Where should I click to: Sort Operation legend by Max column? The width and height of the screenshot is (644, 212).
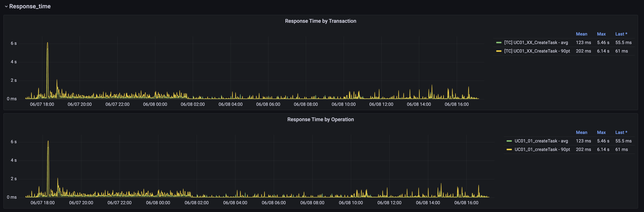601,132
